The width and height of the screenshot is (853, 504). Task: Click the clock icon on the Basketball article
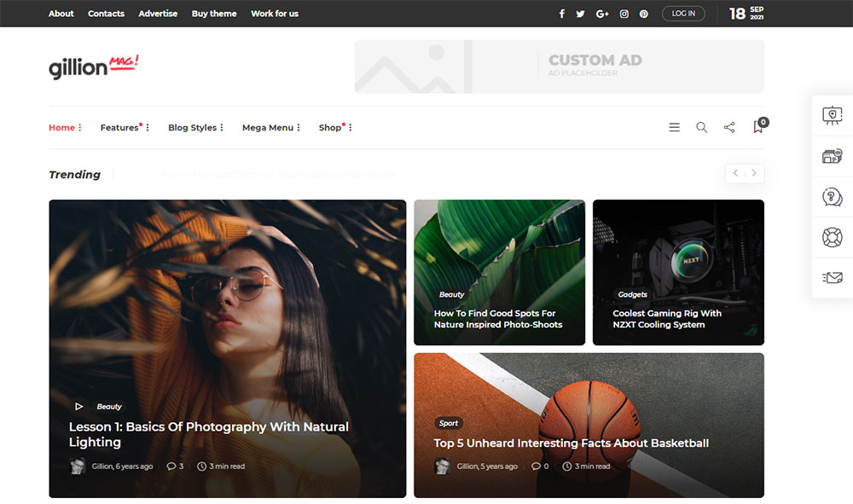[567, 466]
